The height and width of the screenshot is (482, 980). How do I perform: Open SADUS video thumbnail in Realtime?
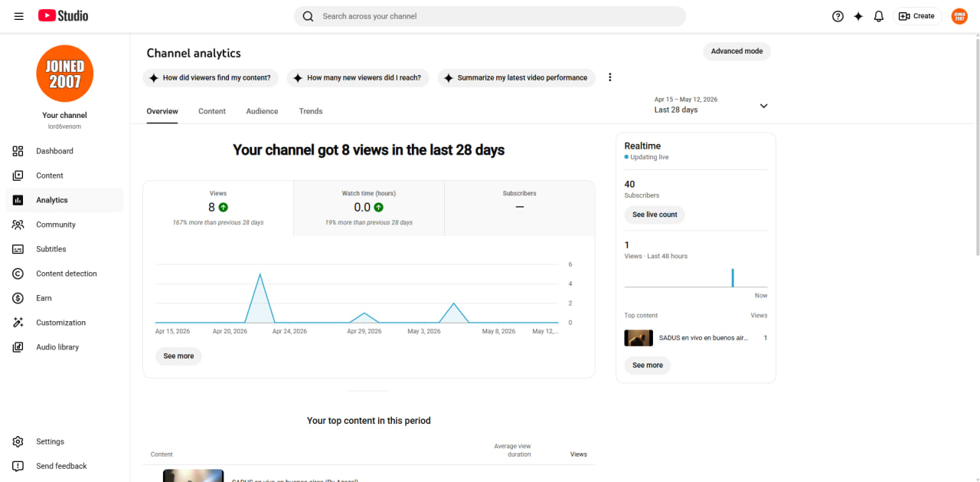point(639,338)
